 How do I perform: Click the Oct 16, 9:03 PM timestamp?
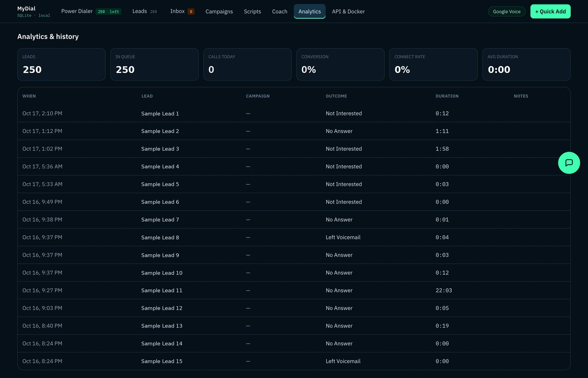point(42,308)
